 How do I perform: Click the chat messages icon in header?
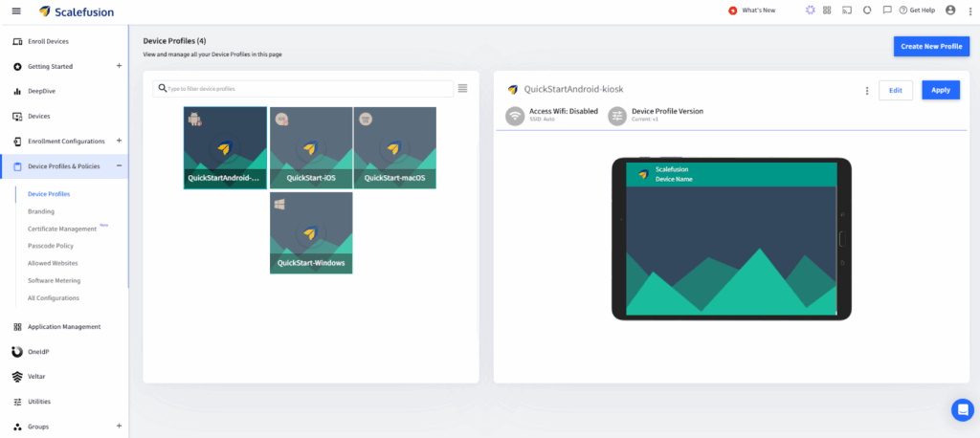tap(887, 11)
